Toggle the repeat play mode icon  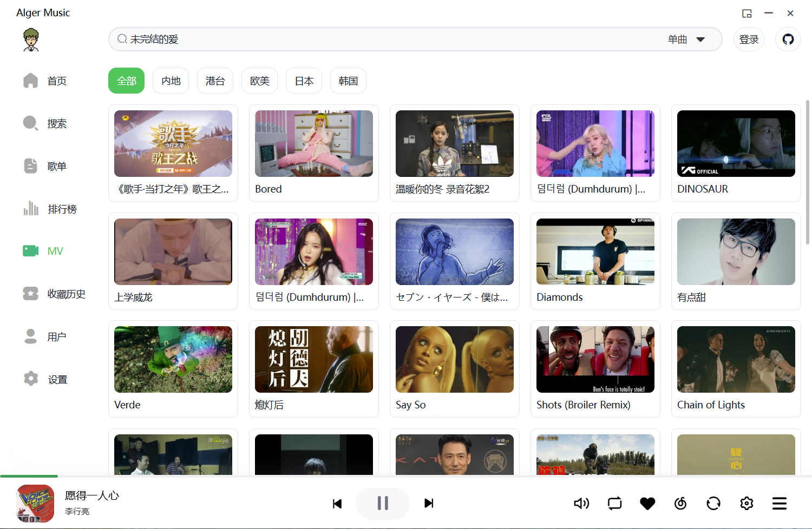point(614,504)
